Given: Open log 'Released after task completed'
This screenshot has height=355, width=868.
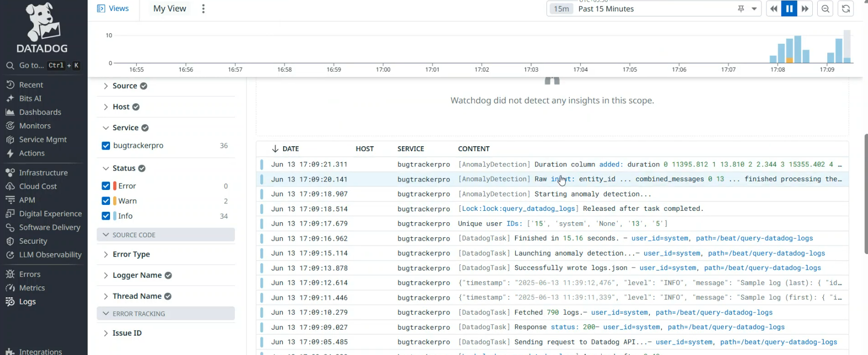Looking at the screenshot, I should click(x=552, y=209).
